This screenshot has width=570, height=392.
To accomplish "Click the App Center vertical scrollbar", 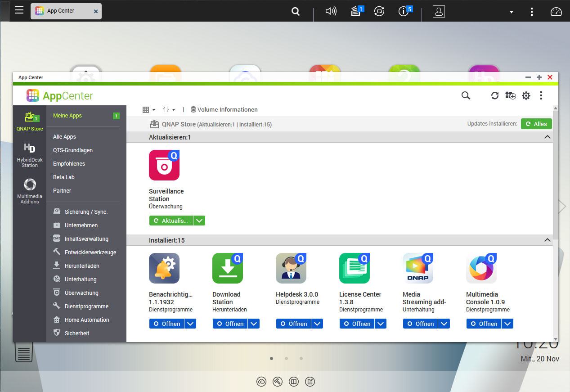I will point(556,176).
